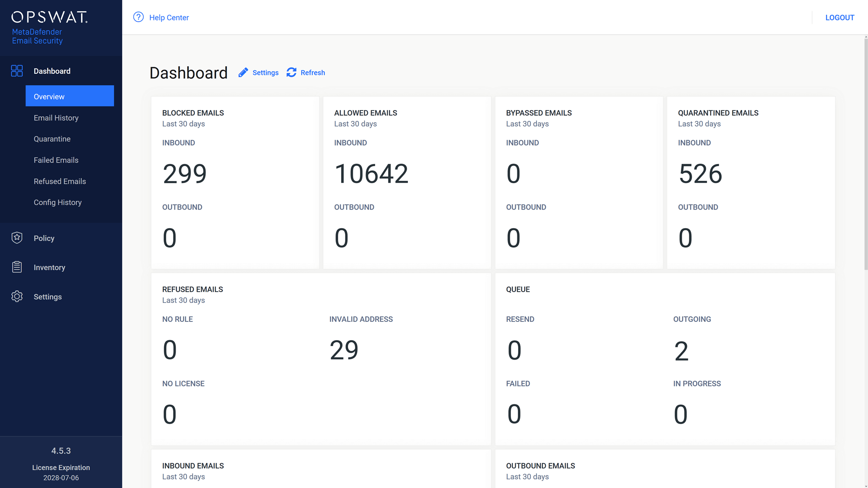Click the Blocked Emails inbound count 299
Image resolution: width=868 pixels, height=488 pixels.
pos(184,174)
